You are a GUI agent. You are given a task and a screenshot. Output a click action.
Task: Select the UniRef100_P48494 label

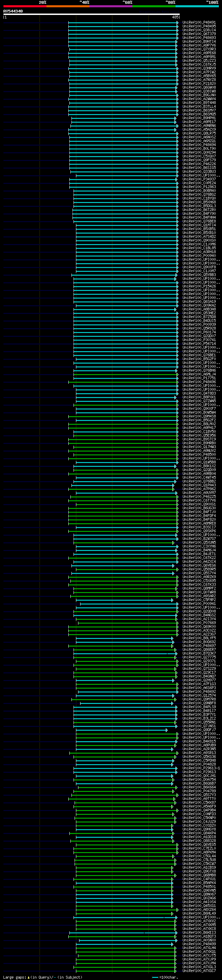click(x=199, y=145)
